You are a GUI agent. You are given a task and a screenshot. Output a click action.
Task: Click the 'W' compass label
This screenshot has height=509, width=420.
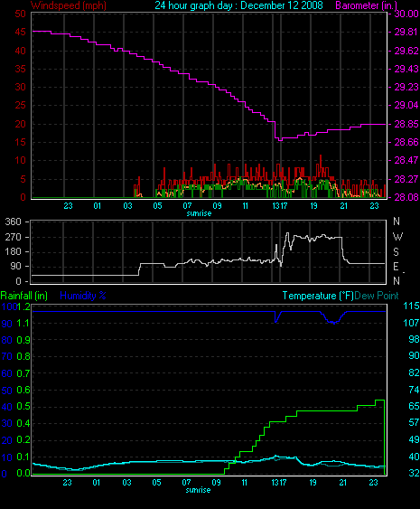tap(397, 237)
